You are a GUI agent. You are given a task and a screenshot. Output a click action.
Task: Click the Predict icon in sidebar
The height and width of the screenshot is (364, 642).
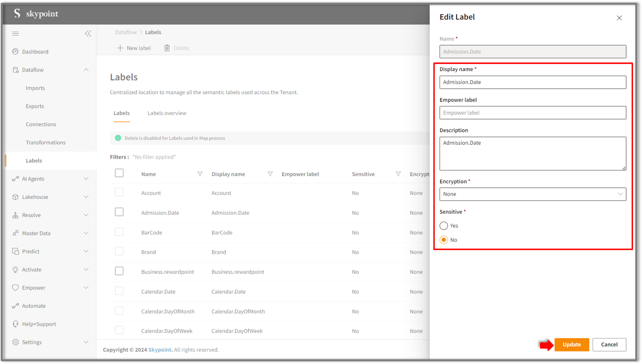pyautogui.click(x=16, y=251)
